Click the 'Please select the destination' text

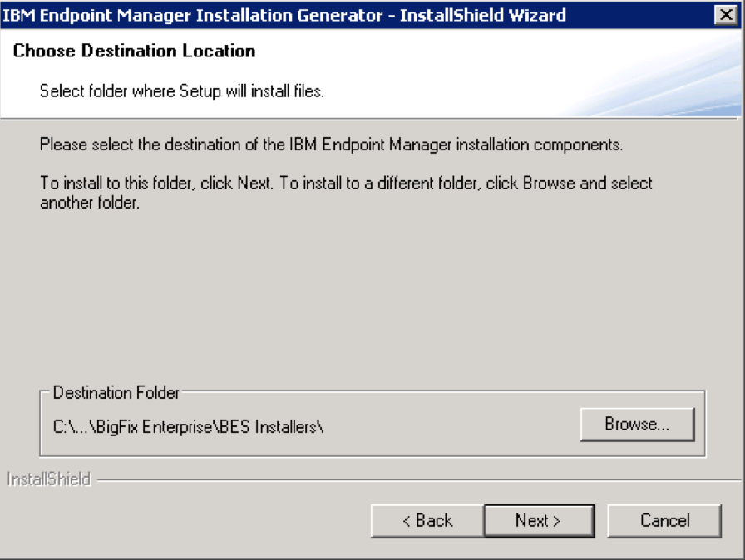coord(331,145)
